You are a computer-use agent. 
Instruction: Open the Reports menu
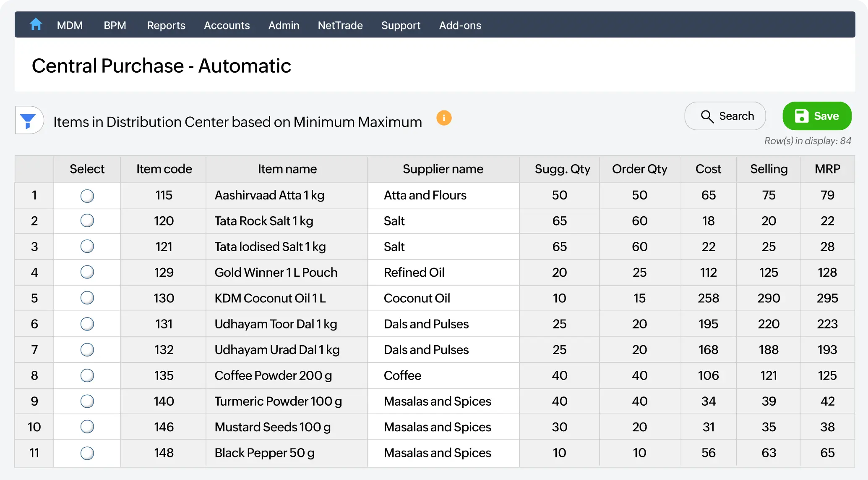point(166,25)
